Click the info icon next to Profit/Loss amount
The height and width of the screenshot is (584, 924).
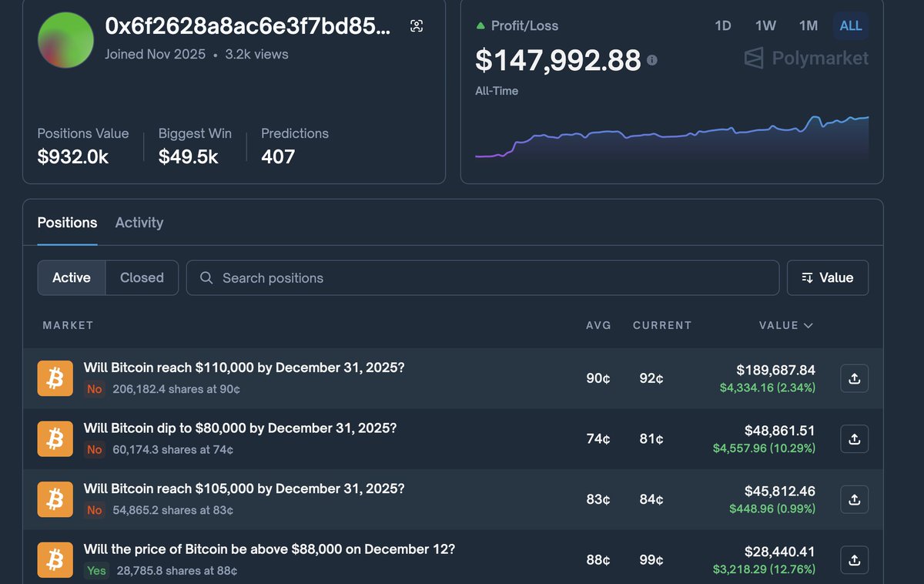click(x=651, y=59)
